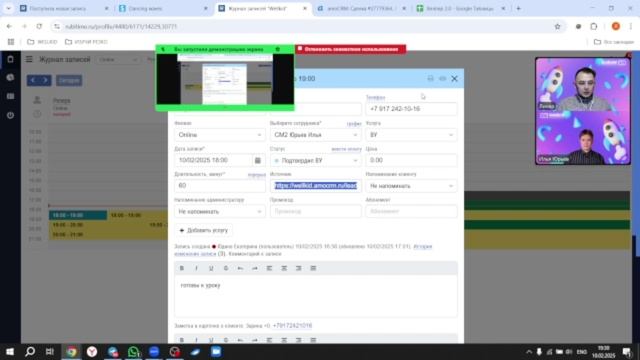
Task: Apply strikethrough in the record comment editor
Action: point(226,268)
